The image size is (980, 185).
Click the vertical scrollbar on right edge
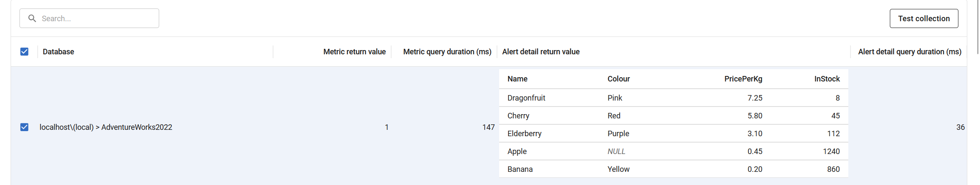click(978, 27)
